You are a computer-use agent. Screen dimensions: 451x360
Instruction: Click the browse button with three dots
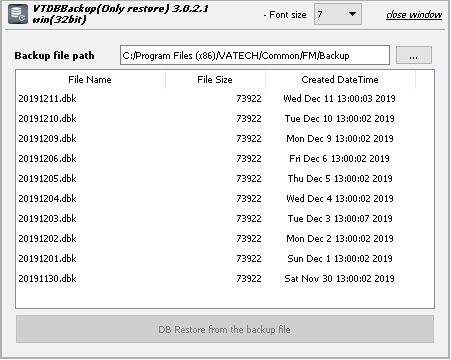[414, 55]
